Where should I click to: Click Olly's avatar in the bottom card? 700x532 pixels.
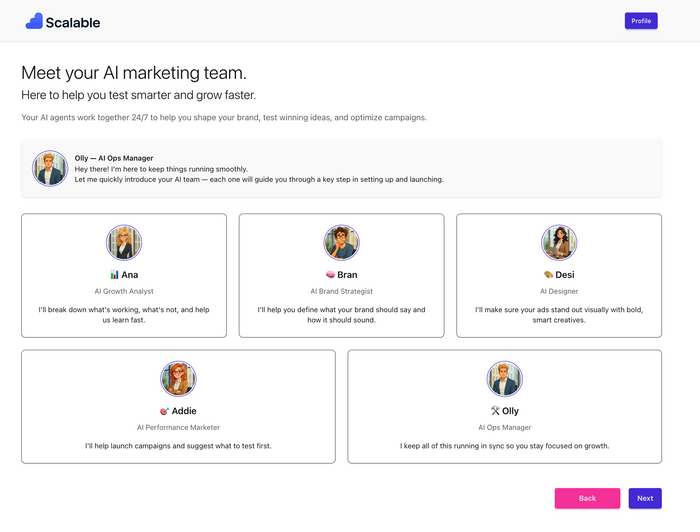[x=505, y=378]
